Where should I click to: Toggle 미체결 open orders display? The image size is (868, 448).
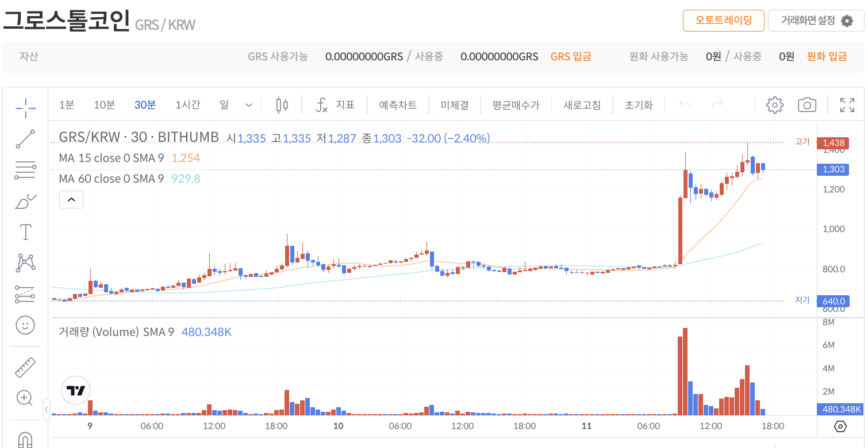(x=455, y=105)
